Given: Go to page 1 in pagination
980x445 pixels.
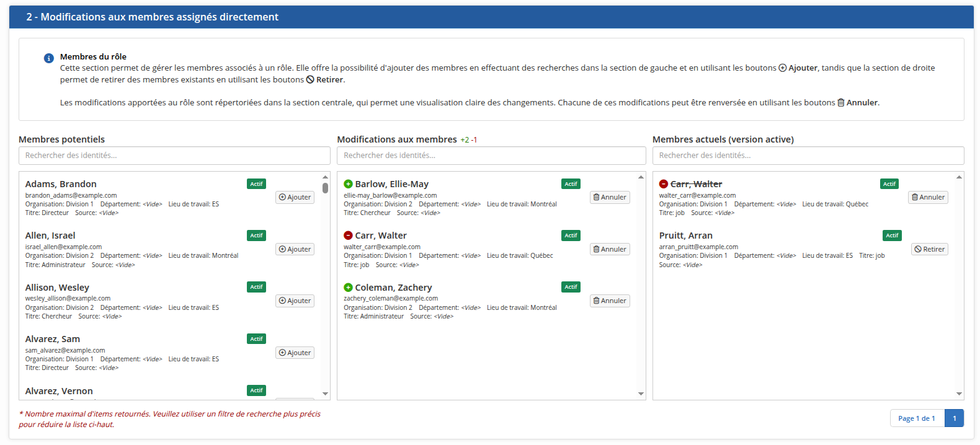Looking at the screenshot, I should click(x=954, y=418).
